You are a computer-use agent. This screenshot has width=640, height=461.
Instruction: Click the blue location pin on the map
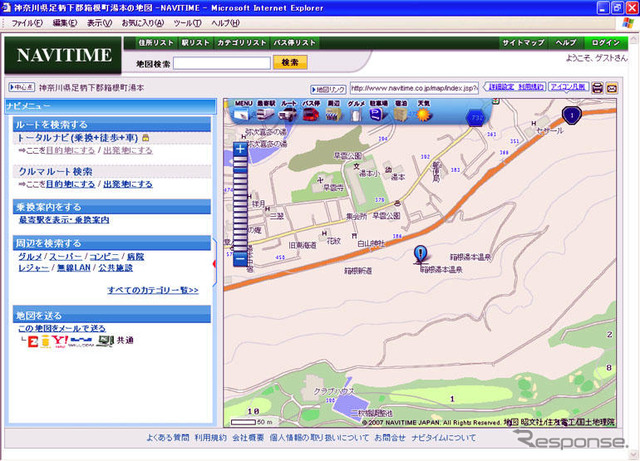click(x=420, y=254)
